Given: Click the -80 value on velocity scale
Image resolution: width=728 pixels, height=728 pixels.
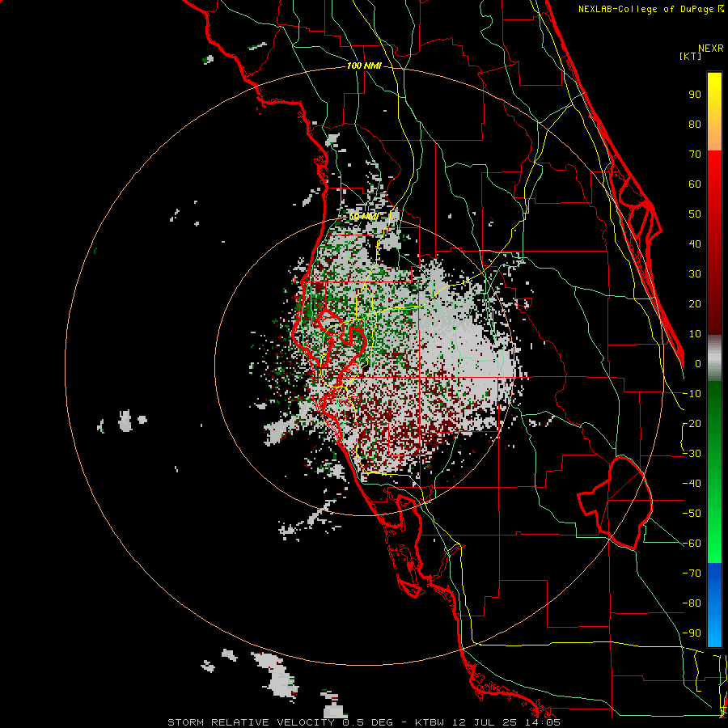Looking at the screenshot, I should coord(692,603).
